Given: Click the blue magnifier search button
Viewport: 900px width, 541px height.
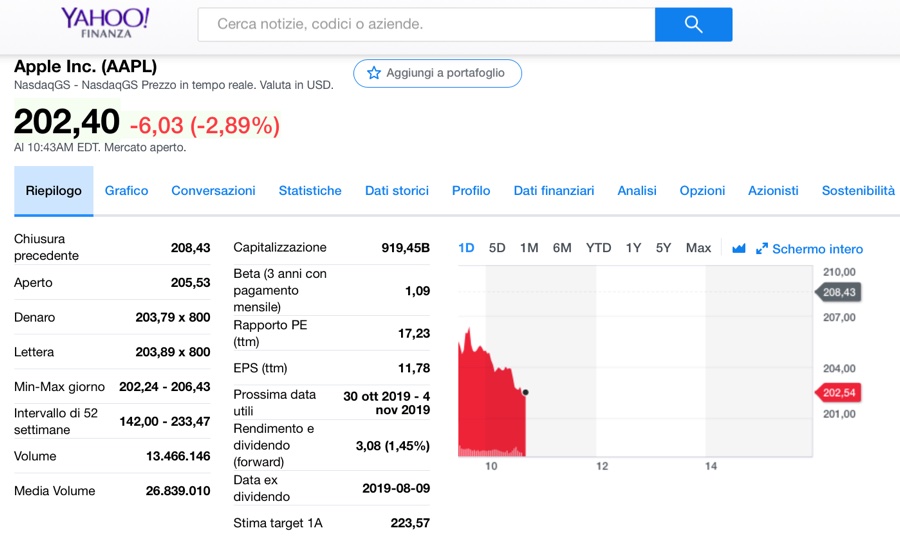Looking at the screenshot, I should 693,24.
